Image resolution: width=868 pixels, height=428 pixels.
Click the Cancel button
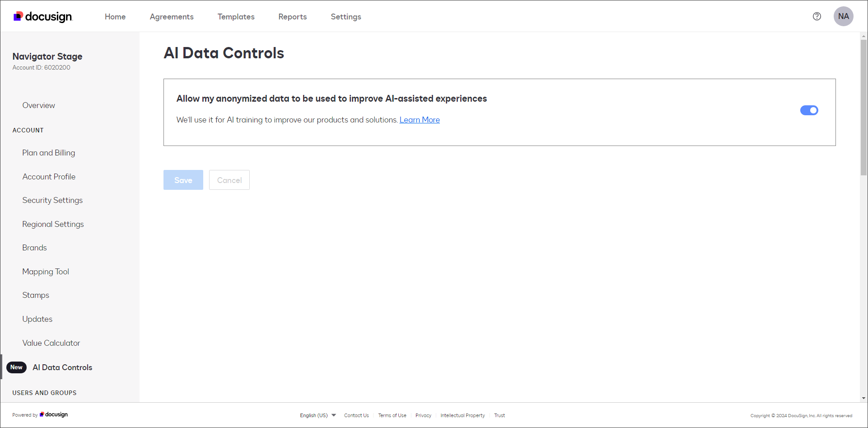pos(229,179)
